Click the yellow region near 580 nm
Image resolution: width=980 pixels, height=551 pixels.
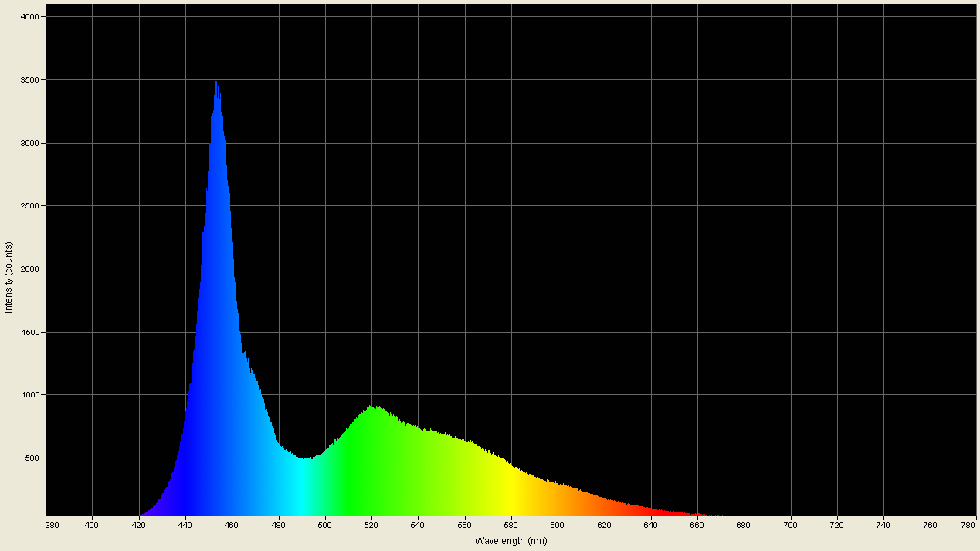[x=510, y=486]
